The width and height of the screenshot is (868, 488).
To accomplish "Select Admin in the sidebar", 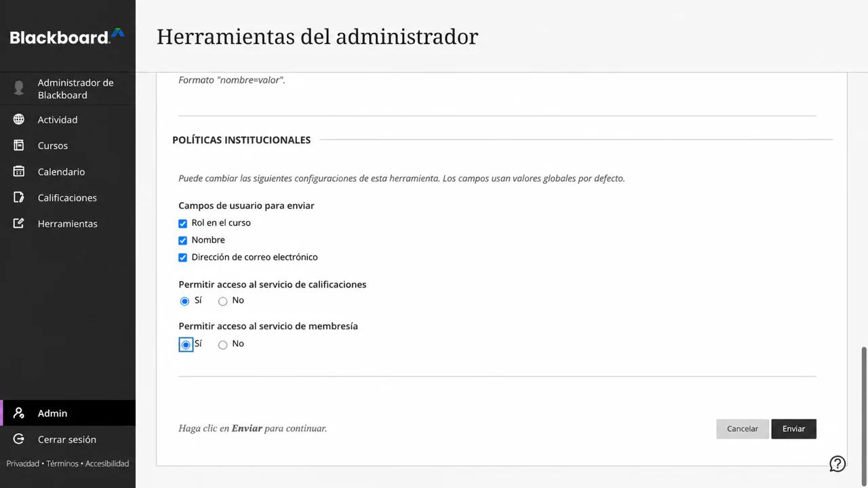I will click(68, 413).
